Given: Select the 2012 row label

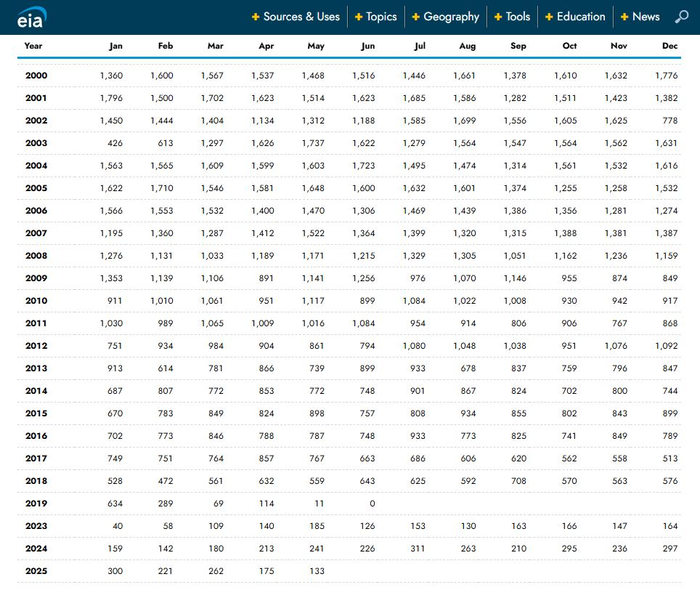Looking at the screenshot, I should (x=36, y=346).
